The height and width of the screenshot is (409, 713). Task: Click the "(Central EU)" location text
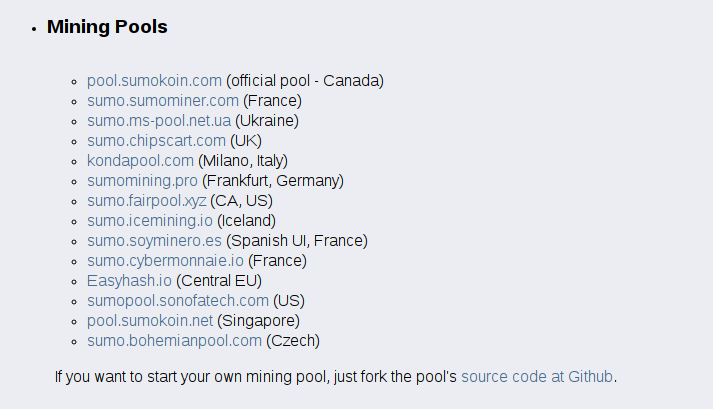point(219,281)
